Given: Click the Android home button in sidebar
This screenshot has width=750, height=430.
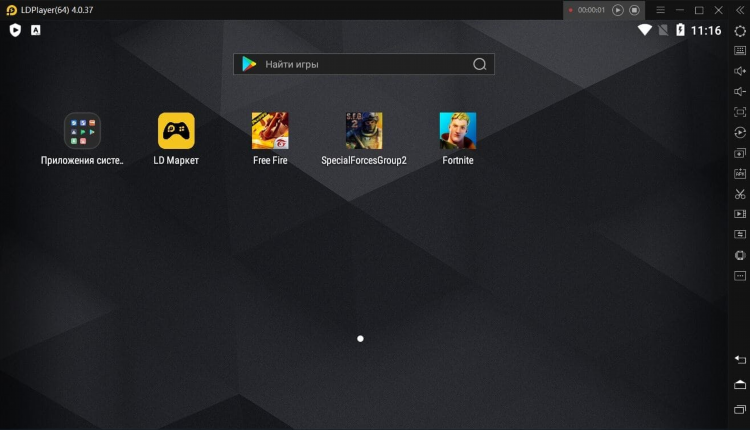Looking at the screenshot, I should 740,385.
